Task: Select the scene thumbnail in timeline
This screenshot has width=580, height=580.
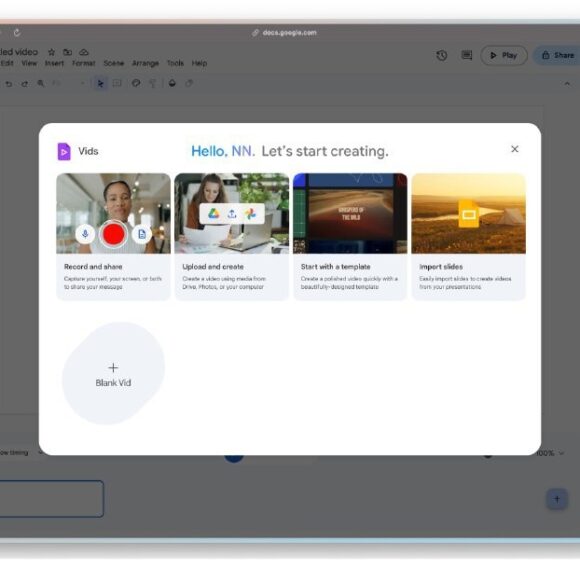Action: [51, 499]
